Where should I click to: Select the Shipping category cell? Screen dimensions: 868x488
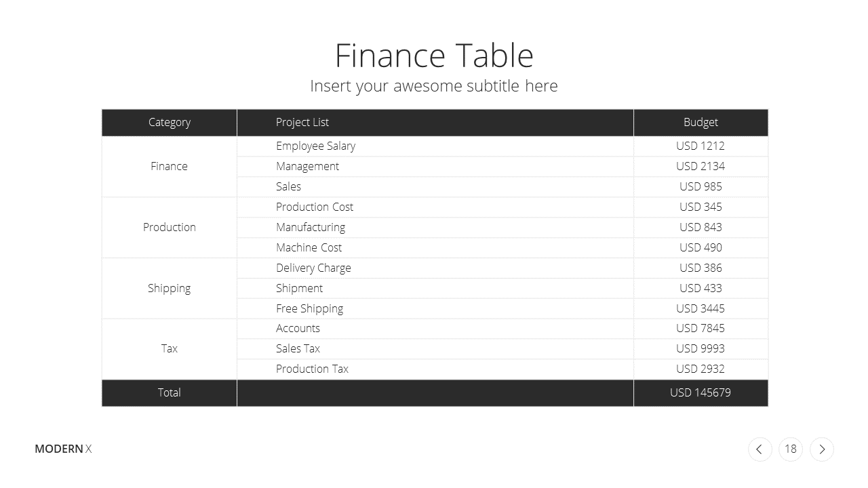pos(170,289)
